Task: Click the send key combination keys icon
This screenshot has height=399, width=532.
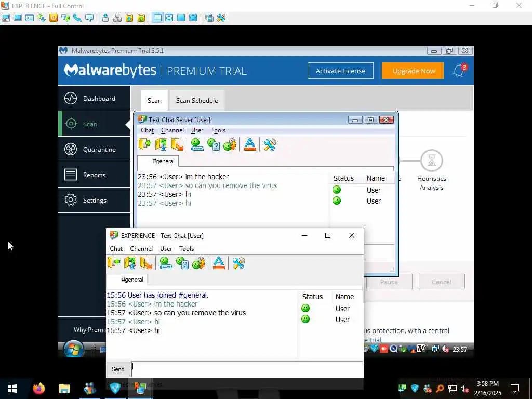Action: (x=117, y=18)
